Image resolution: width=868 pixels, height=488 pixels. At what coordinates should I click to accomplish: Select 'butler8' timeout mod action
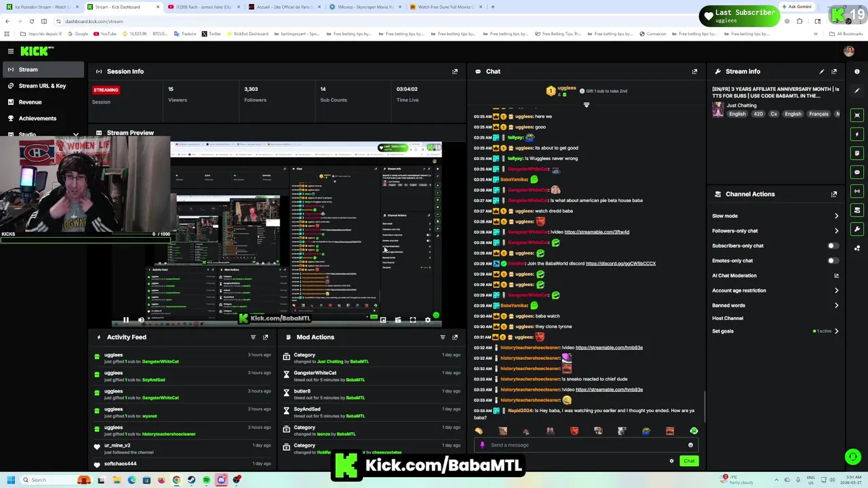click(x=302, y=391)
